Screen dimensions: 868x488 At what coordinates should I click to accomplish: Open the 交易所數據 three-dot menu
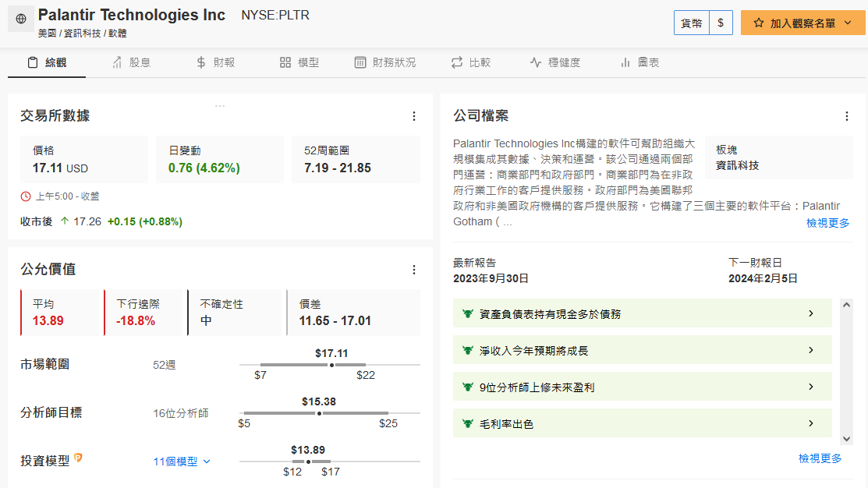[x=414, y=116]
